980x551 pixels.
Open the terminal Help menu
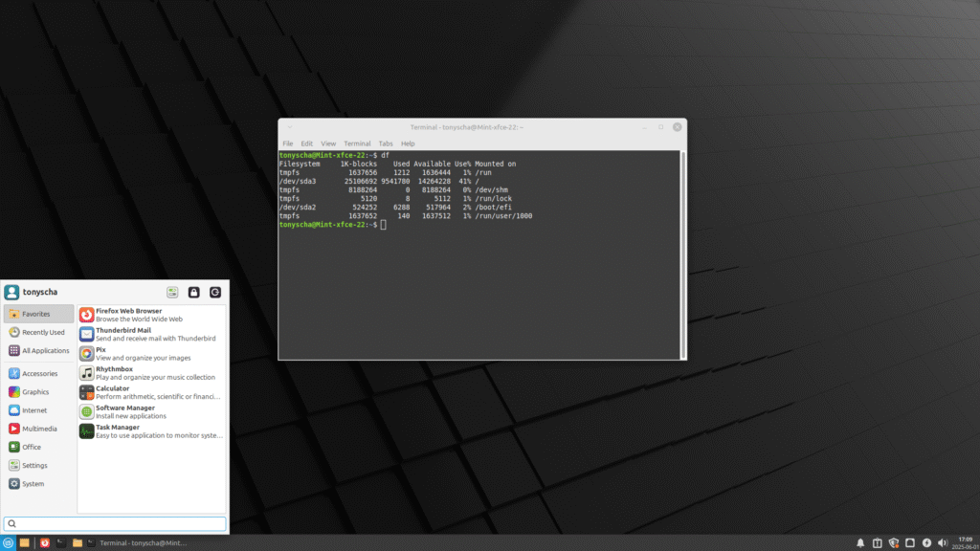click(408, 143)
